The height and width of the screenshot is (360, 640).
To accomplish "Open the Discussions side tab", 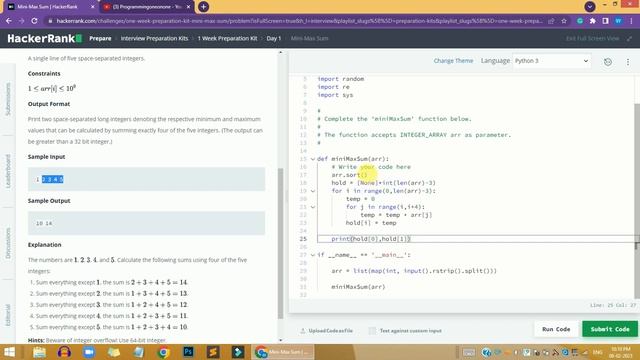I will click(8, 243).
